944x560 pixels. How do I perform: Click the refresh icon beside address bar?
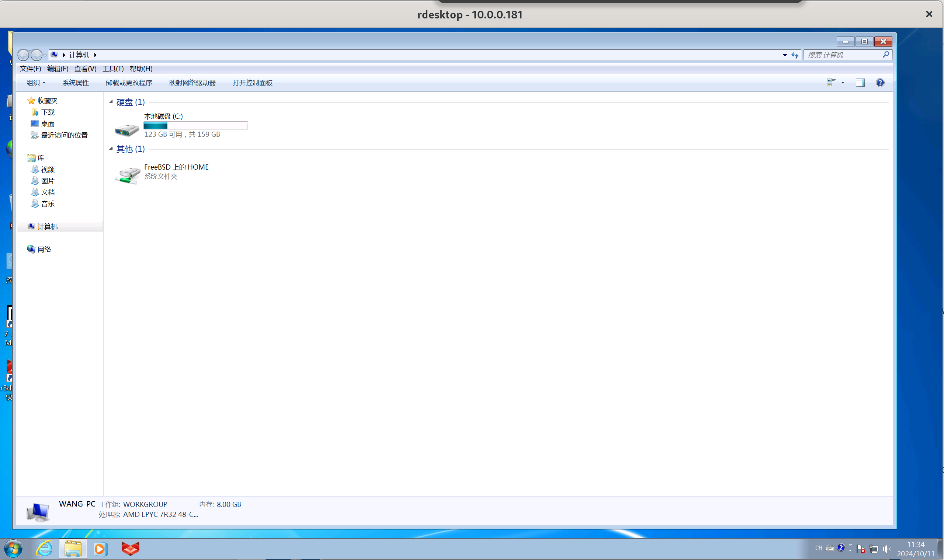pos(795,55)
